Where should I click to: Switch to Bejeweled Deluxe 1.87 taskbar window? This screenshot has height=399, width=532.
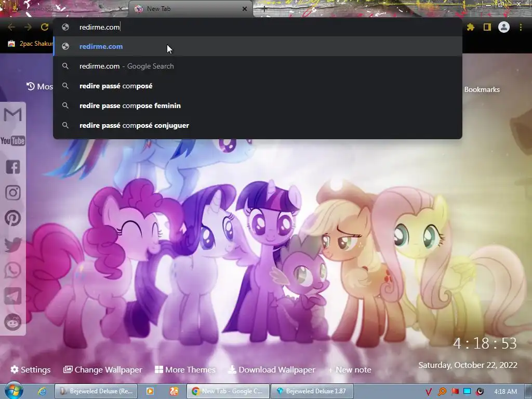tap(312, 391)
